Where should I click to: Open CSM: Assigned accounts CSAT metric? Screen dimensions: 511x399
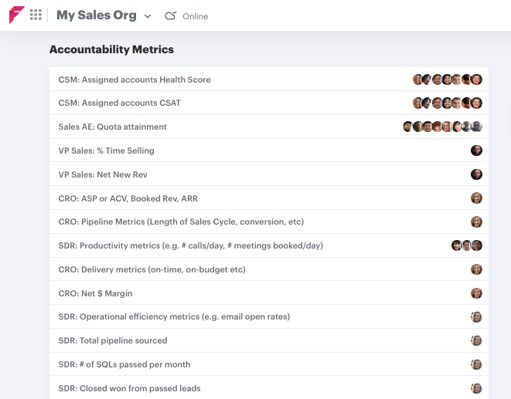(x=269, y=103)
